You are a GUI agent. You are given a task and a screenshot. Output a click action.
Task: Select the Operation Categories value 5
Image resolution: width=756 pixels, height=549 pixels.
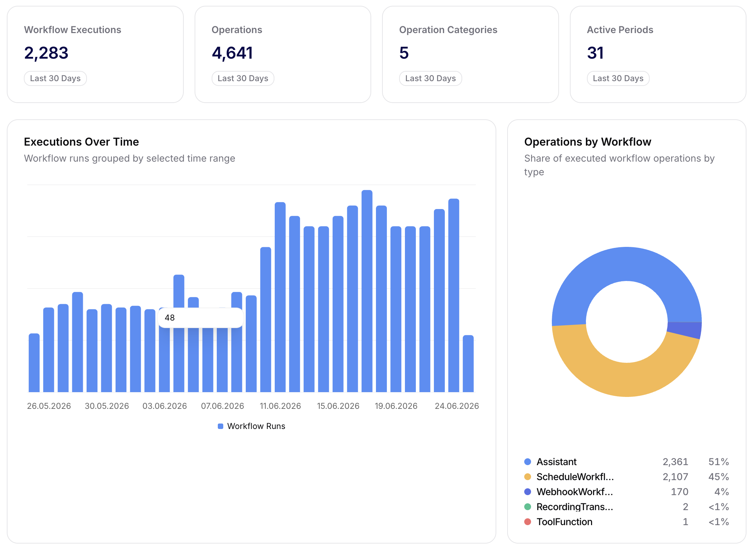pos(404,53)
